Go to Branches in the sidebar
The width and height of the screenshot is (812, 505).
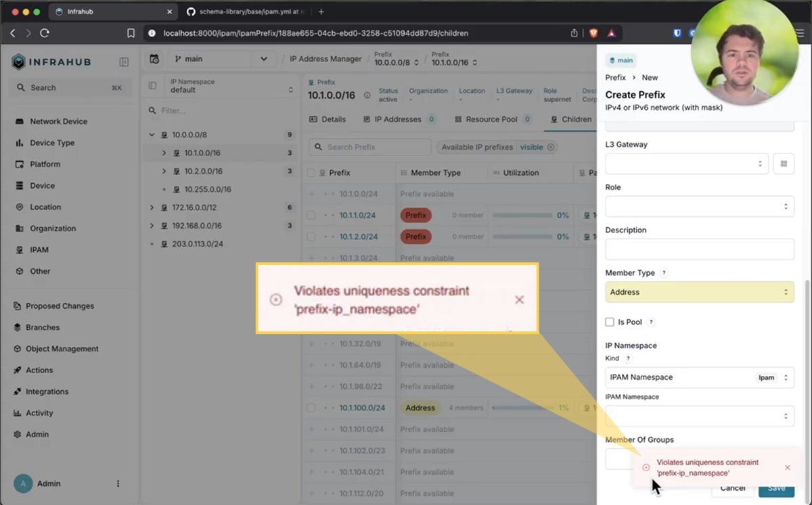[x=43, y=328]
